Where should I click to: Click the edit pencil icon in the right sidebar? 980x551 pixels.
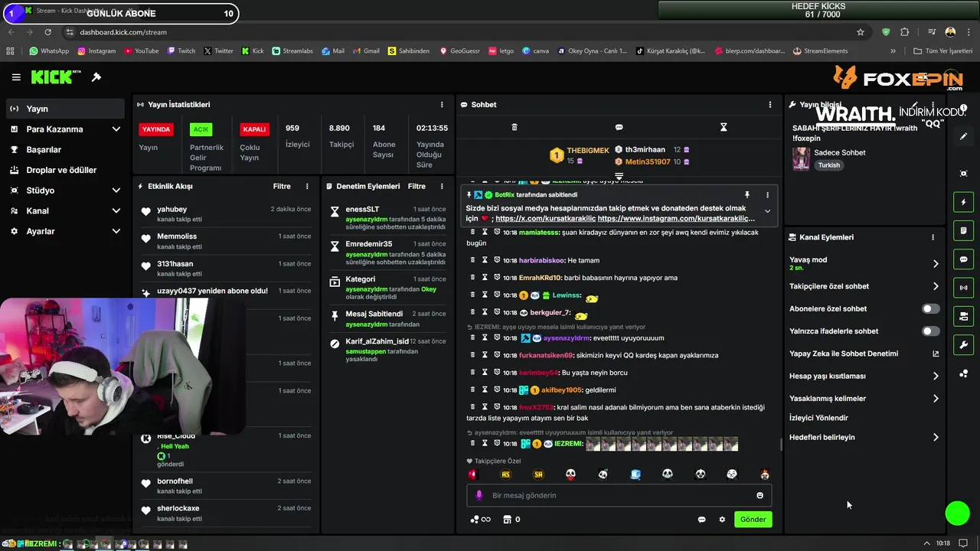coord(963,136)
